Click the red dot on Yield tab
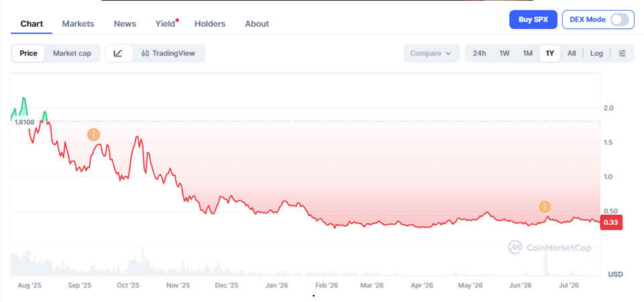The width and height of the screenshot is (644, 302). click(x=177, y=19)
